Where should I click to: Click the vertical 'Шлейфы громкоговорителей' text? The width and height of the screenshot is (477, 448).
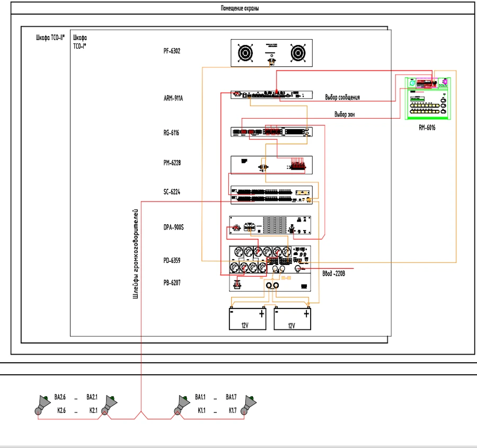point(135,254)
